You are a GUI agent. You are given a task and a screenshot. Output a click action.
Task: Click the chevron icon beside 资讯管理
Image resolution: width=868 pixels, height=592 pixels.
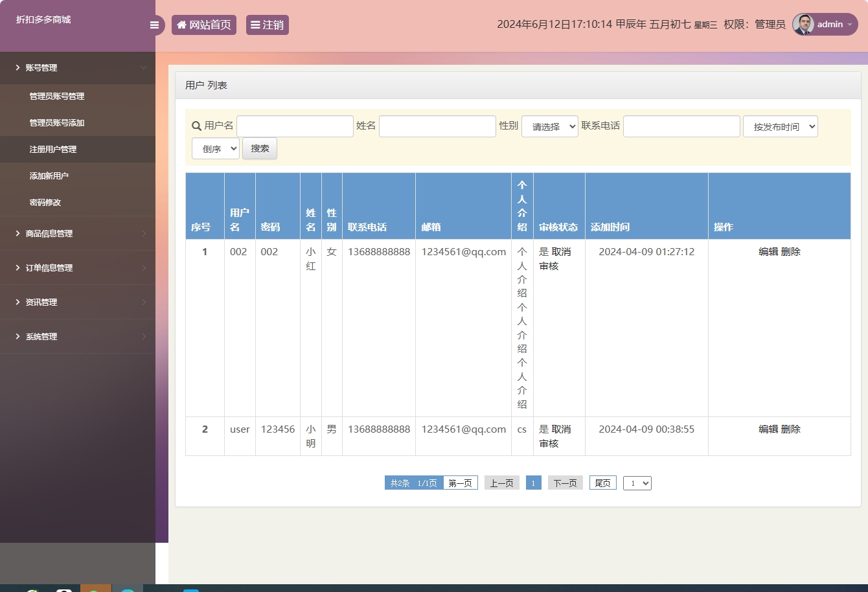point(144,302)
